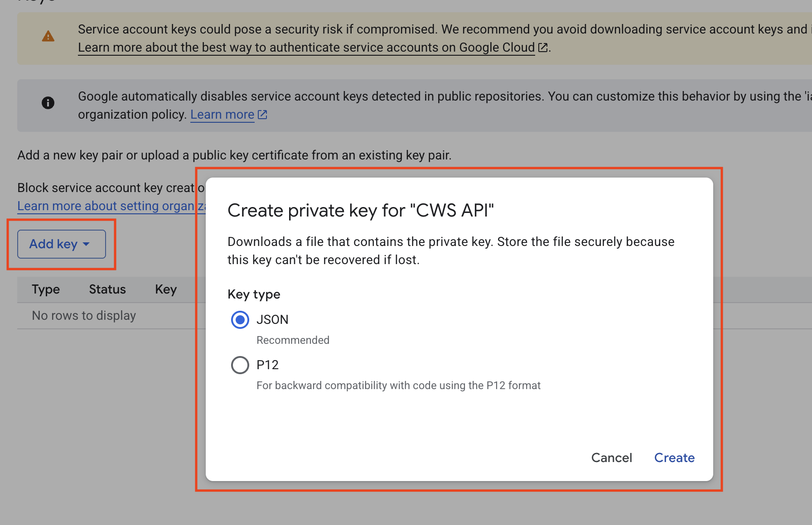Click the Status column header
The height and width of the screenshot is (525, 812).
pos(107,289)
